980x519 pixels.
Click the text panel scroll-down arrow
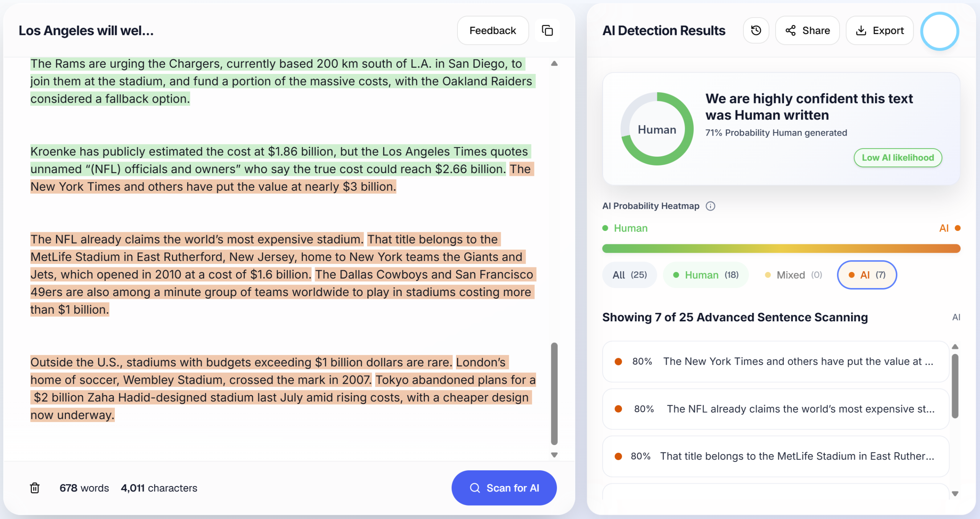pos(554,455)
